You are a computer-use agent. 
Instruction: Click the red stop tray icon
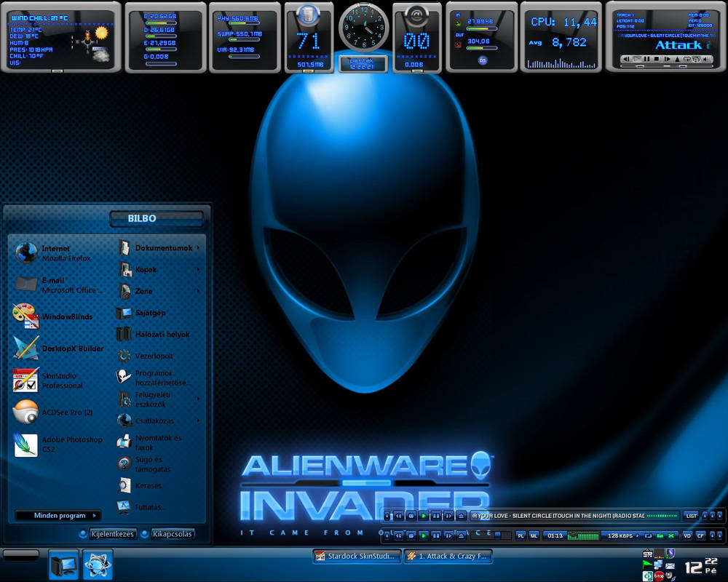click(x=659, y=576)
